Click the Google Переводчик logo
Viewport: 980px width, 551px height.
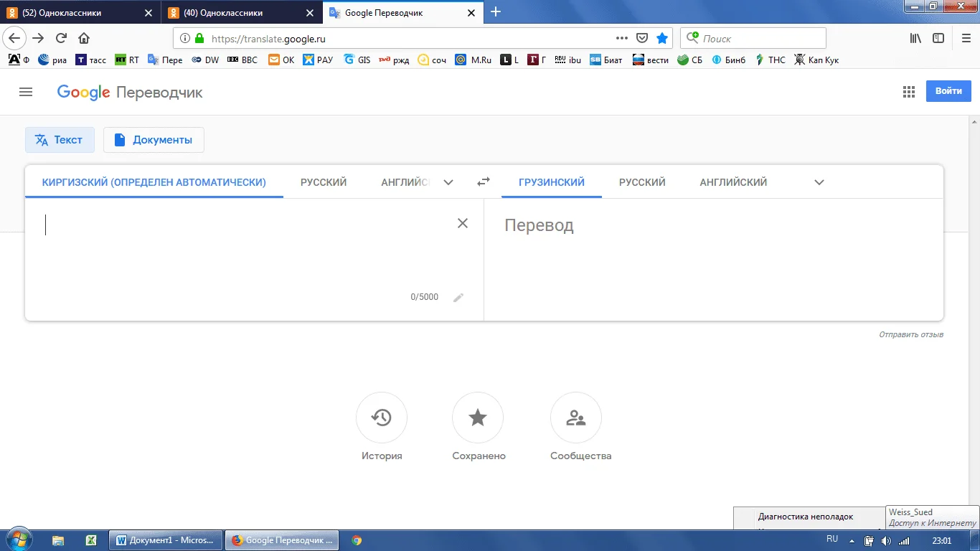click(x=130, y=93)
